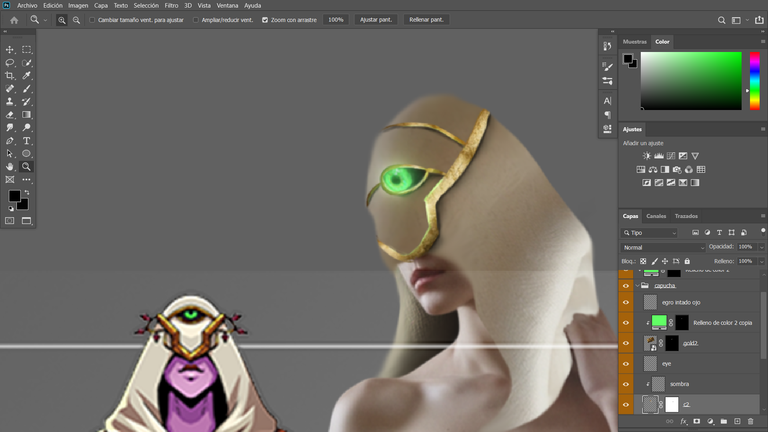768x432 pixels.
Task: Lock all with the padlock icon
Action: 687,261
